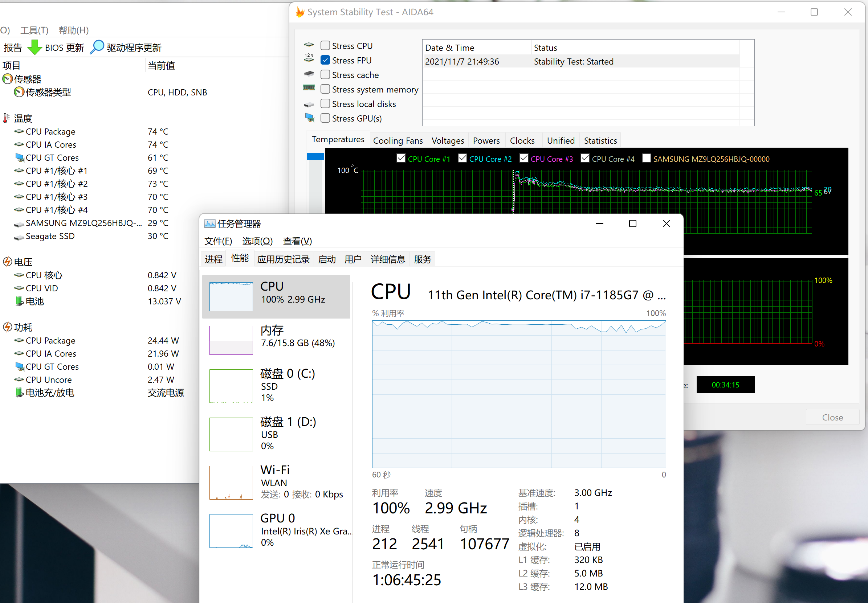Click the CPU Uncore chip icon
Viewport: 868px width, 603px height.
19,380
